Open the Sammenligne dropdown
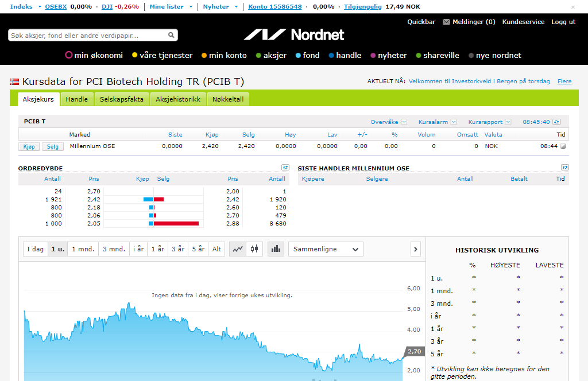Viewport: 588px width, 381px height. (x=326, y=249)
